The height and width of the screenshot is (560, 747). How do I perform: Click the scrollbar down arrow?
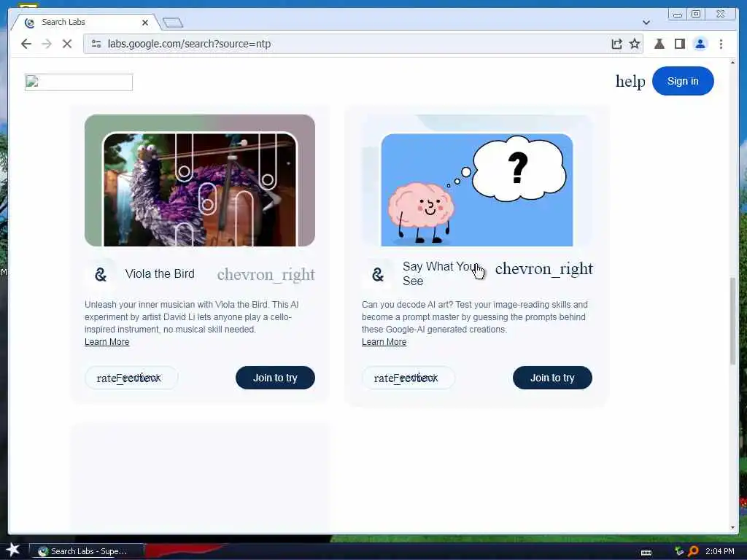[x=732, y=528]
